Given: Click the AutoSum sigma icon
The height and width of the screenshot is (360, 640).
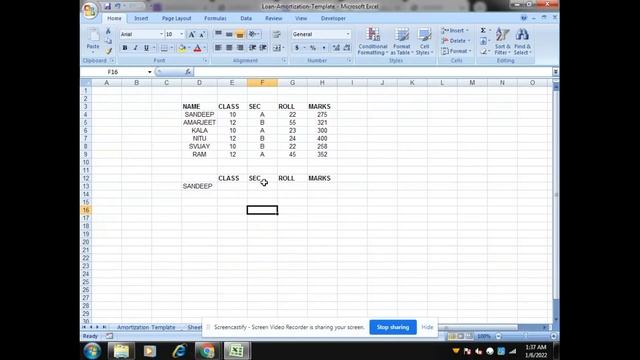Looking at the screenshot, I should (x=483, y=31).
